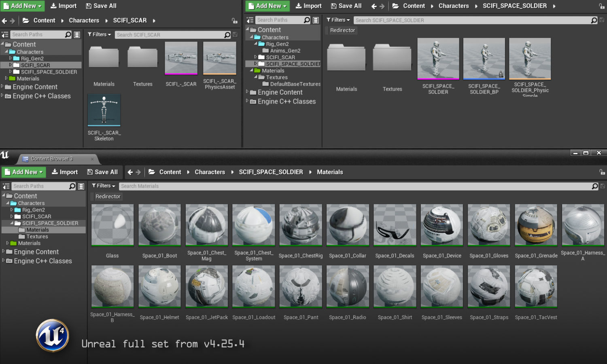Open the Add New dropdown in Content Browser 3
The height and width of the screenshot is (364, 607).
24,172
